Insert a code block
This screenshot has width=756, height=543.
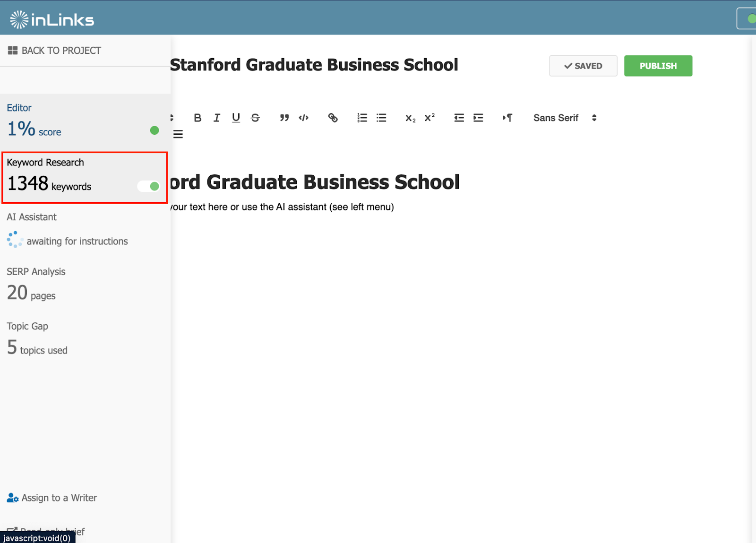point(303,118)
